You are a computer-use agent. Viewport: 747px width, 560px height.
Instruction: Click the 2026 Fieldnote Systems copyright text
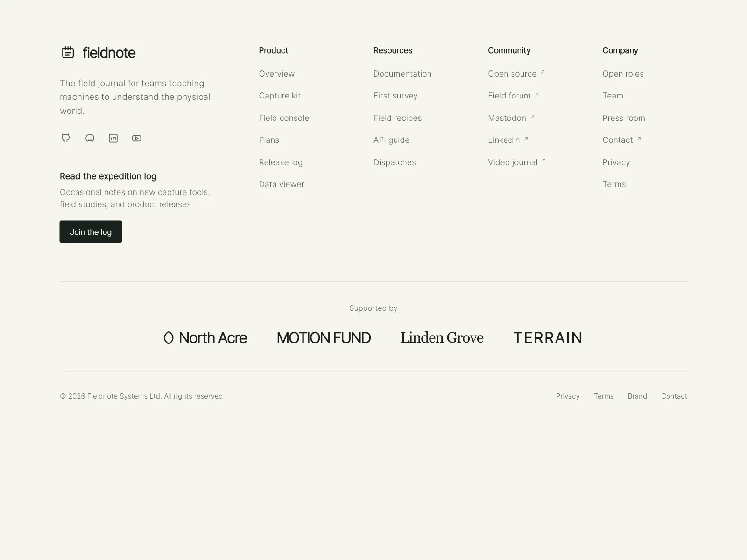point(142,396)
